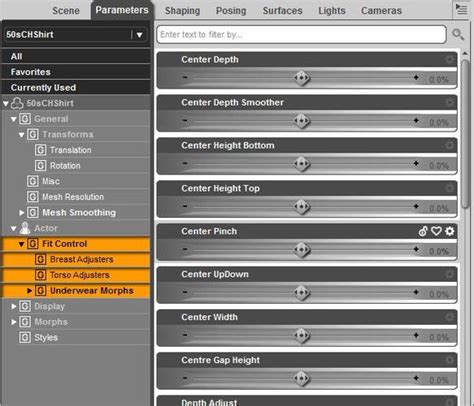The width and height of the screenshot is (474, 406).
Task: Expand the Underwear Morphs group
Action: click(x=30, y=291)
